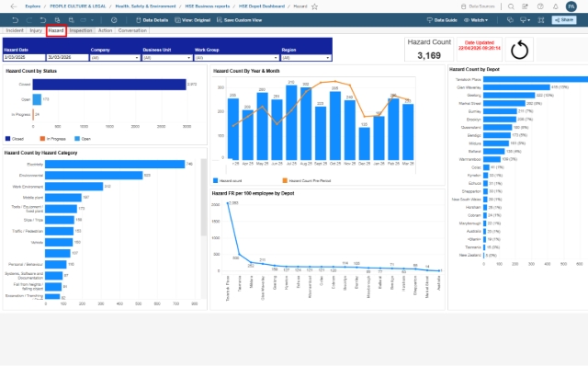Image resolution: width=588 pixels, height=366 pixels.
Task: Open the Company filter dropdown
Action: tap(115, 57)
